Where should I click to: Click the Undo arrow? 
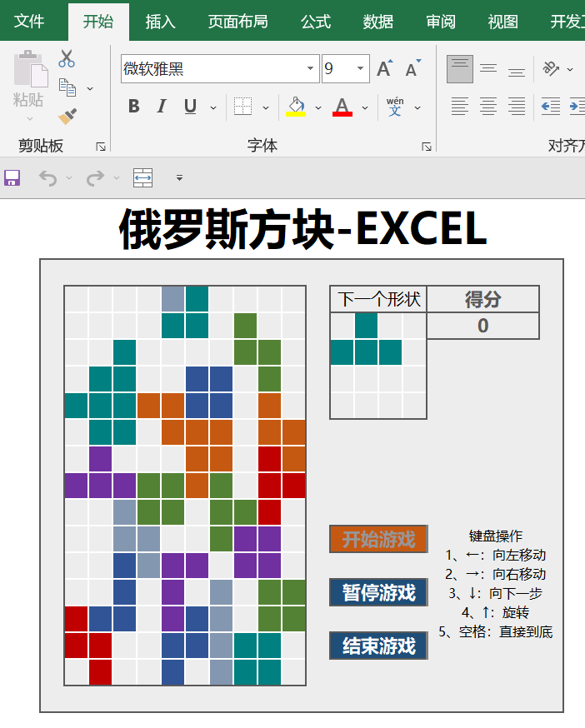tap(47, 177)
